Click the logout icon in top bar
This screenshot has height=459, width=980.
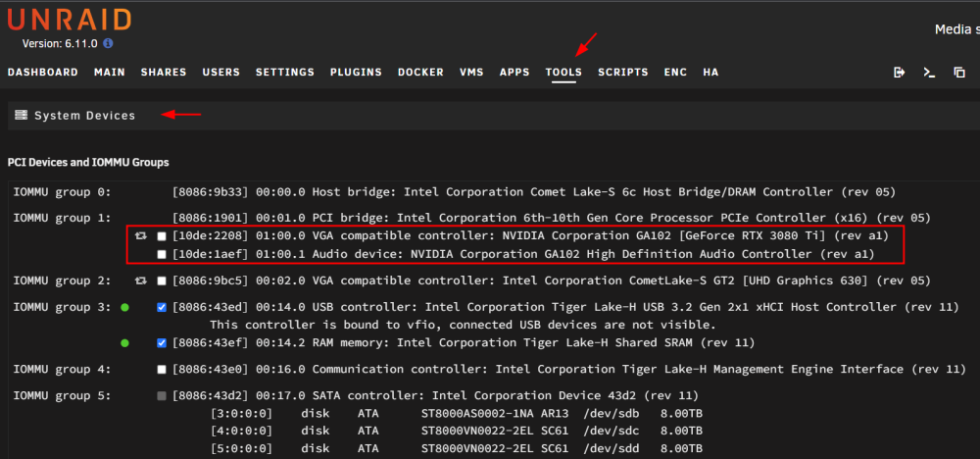(900, 73)
